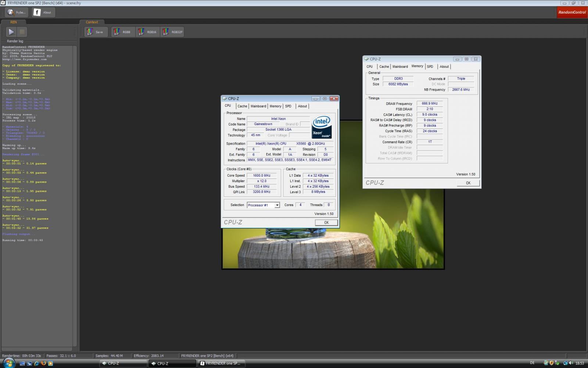Expand the Processor #1 selection dropdown
The width and height of the screenshot is (588, 368).
click(x=277, y=205)
